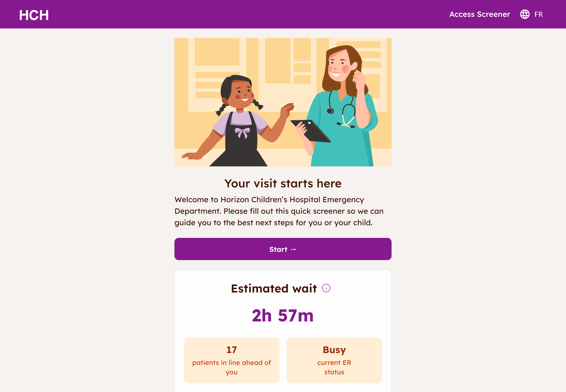This screenshot has width=566, height=392.
Task: Click the "Your visit starts here" heading
Action: pos(283,183)
